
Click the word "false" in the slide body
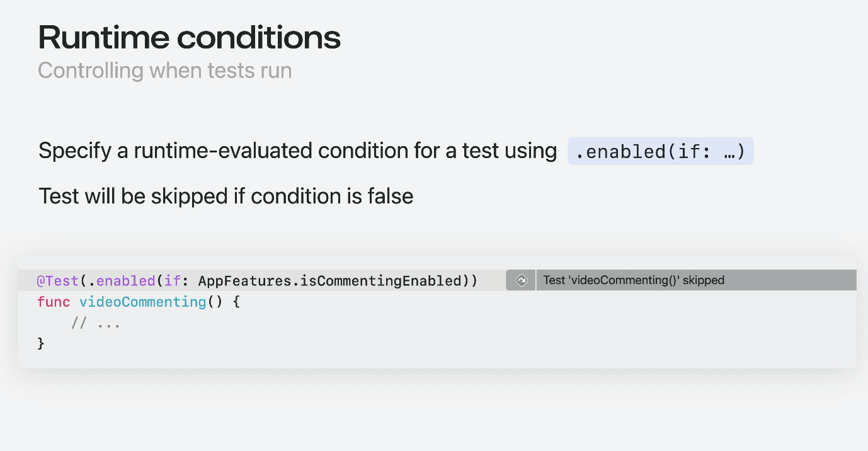click(391, 197)
